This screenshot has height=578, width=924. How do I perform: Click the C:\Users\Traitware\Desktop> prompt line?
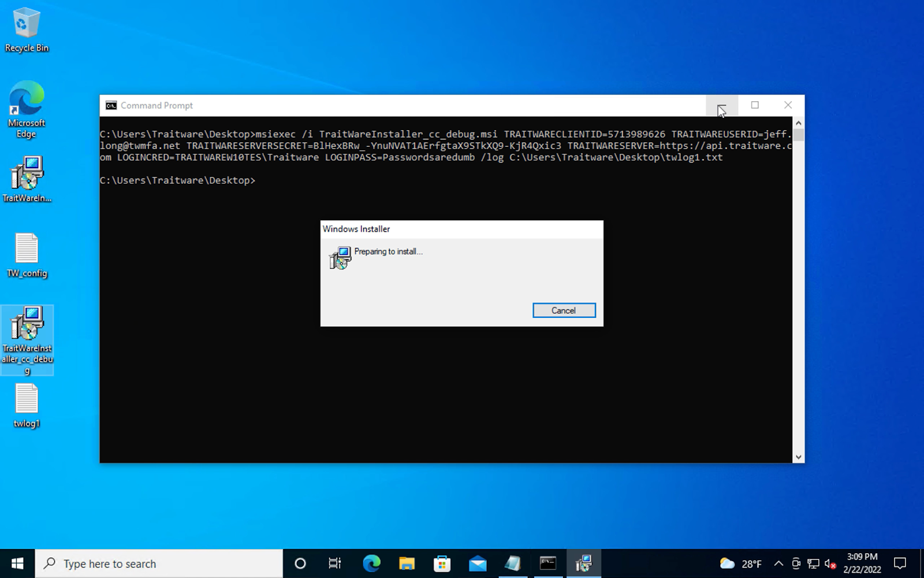click(177, 180)
